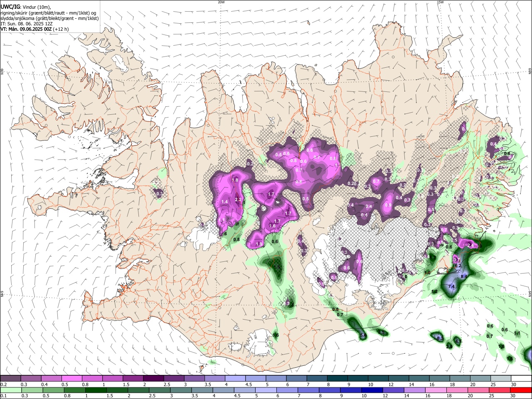The image size is (532, 399).
Task: Click the '0.2' label of the snow legend row
Action: [x=4, y=384]
